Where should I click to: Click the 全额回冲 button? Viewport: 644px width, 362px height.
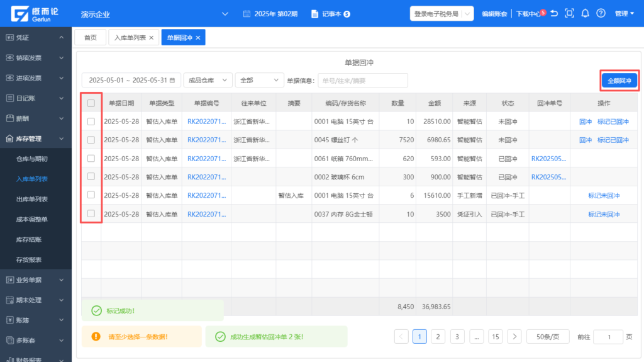click(619, 81)
